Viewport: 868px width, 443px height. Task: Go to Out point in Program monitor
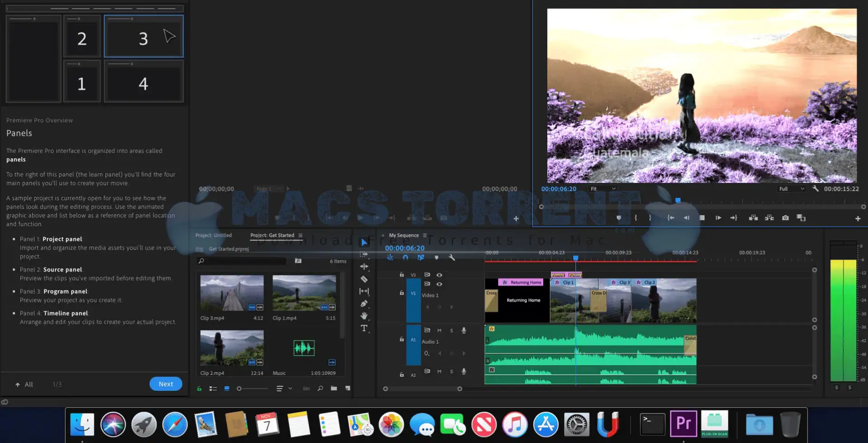(734, 218)
